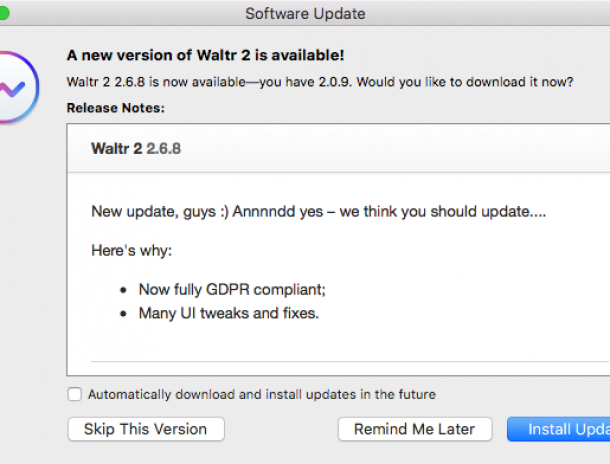Screen dimensions: 610x464
Task: Click the 'New update, guys' paragraph
Action: (318, 212)
